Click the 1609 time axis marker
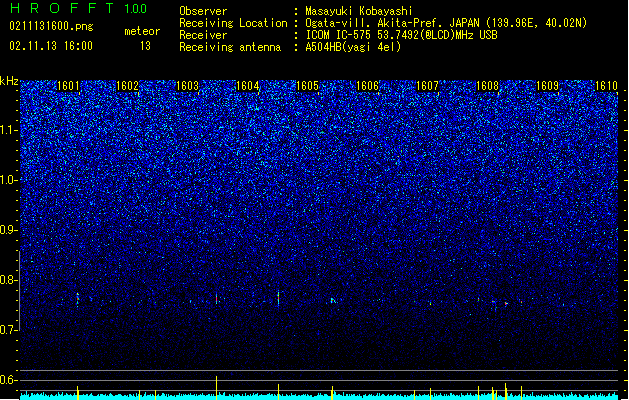The image size is (629, 400). tap(547, 86)
